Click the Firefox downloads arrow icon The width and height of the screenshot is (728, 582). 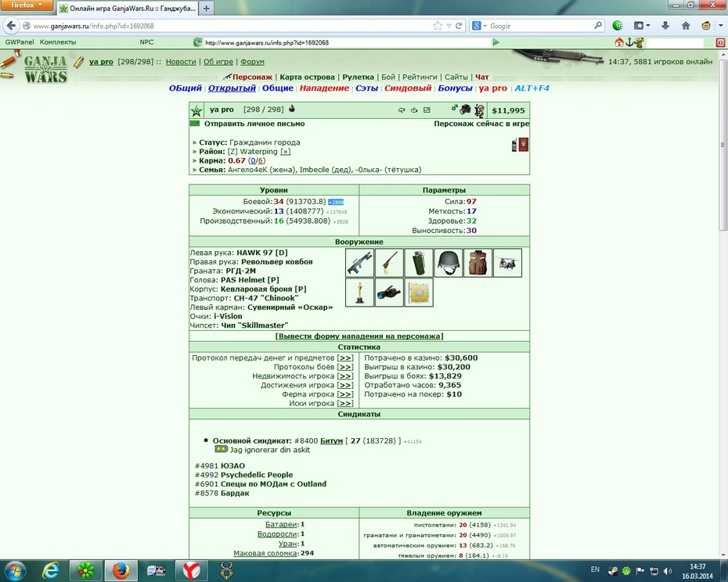pos(665,26)
